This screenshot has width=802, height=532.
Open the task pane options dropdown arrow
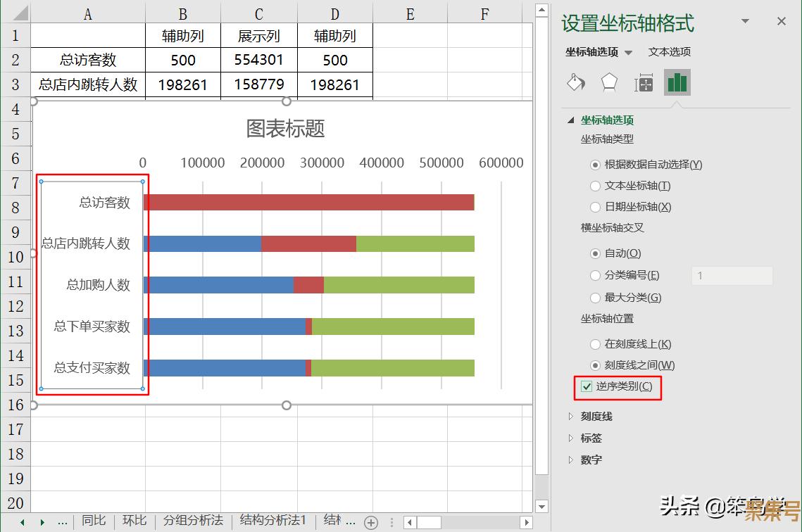745,22
